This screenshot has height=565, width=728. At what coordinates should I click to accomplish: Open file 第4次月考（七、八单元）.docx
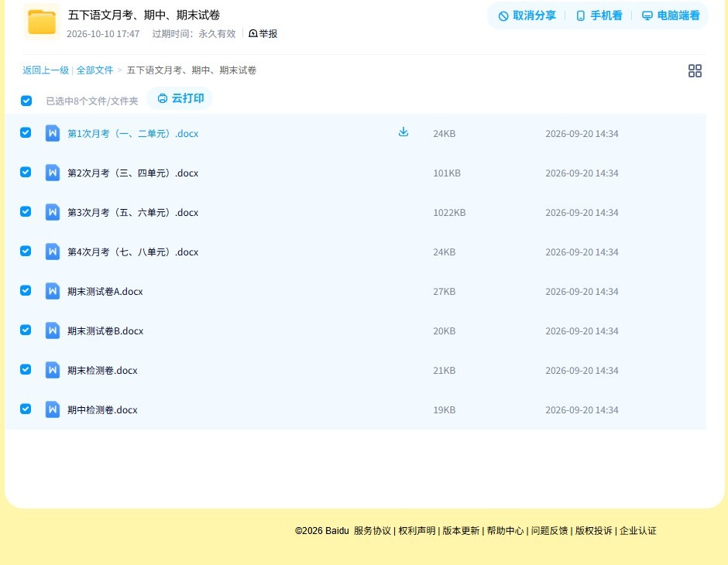point(132,252)
